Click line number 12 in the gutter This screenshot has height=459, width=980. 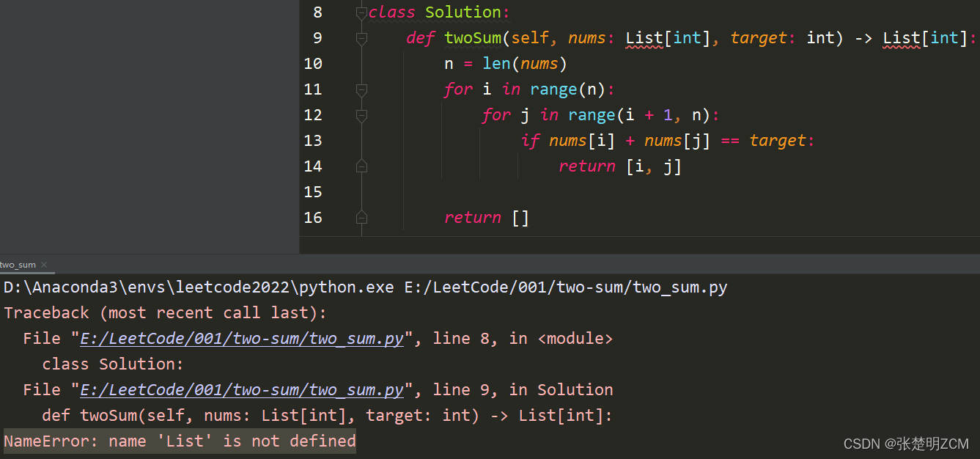(x=313, y=114)
